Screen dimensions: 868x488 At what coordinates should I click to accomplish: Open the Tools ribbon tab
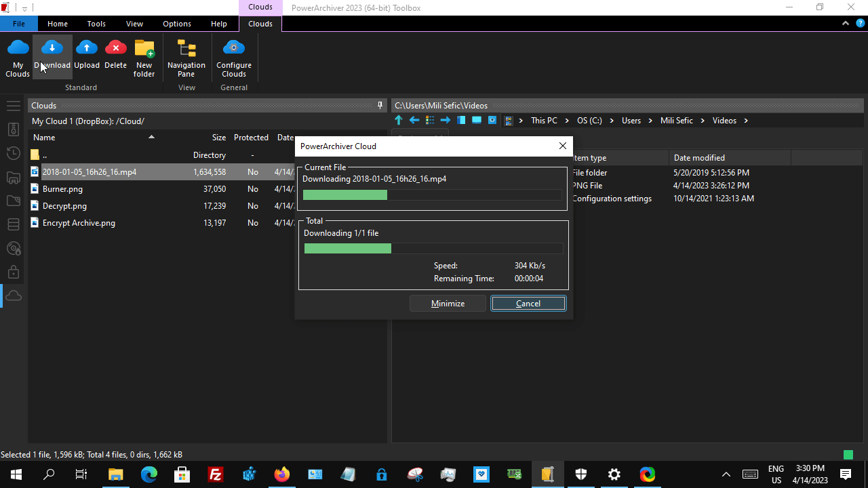(x=96, y=24)
